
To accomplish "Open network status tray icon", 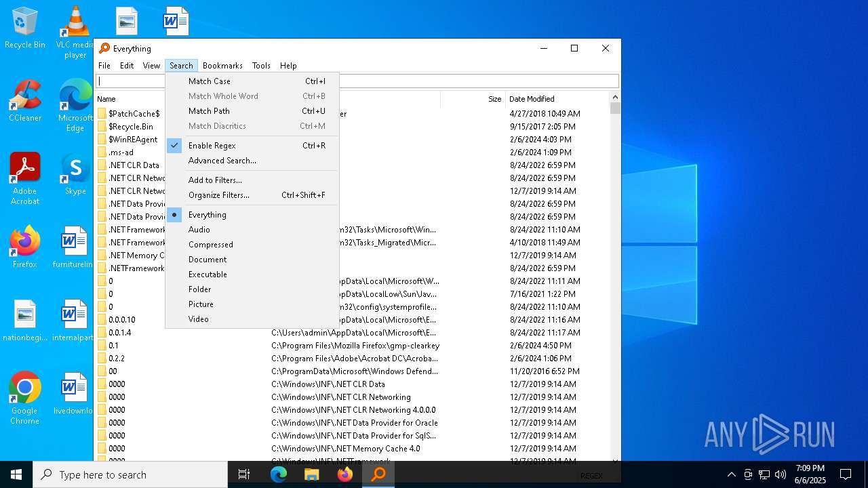I will (x=764, y=474).
